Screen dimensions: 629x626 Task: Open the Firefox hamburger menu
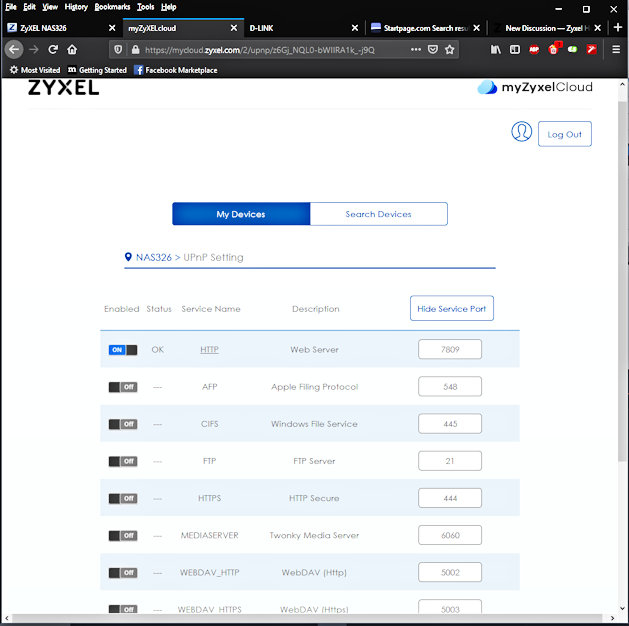coord(616,49)
